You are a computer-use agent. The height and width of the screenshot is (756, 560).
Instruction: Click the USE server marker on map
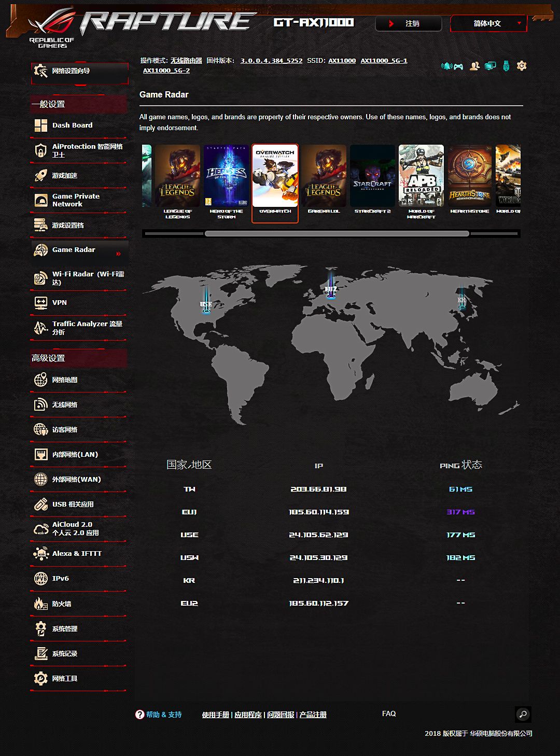tap(206, 304)
